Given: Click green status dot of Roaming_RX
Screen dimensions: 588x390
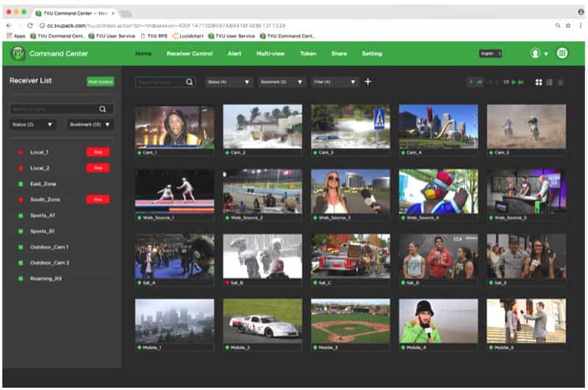Looking at the screenshot, I should (21, 278).
